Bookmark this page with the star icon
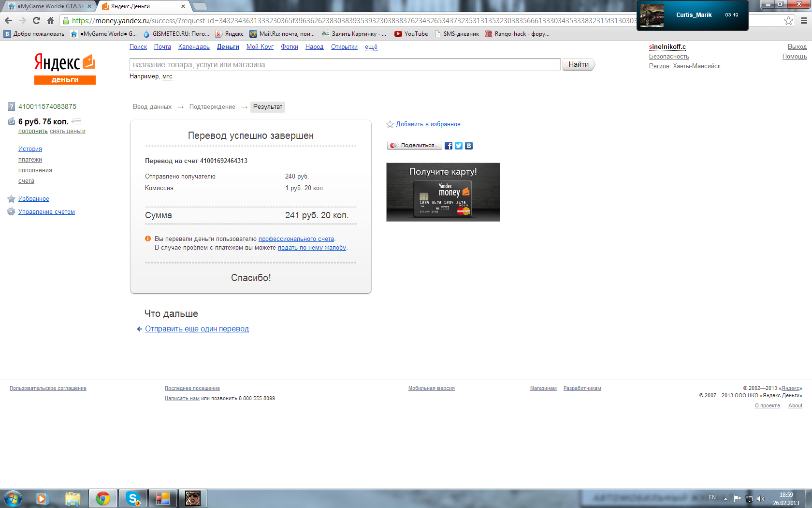Image resolution: width=812 pixels, height=508 pixels. (788, 20)
